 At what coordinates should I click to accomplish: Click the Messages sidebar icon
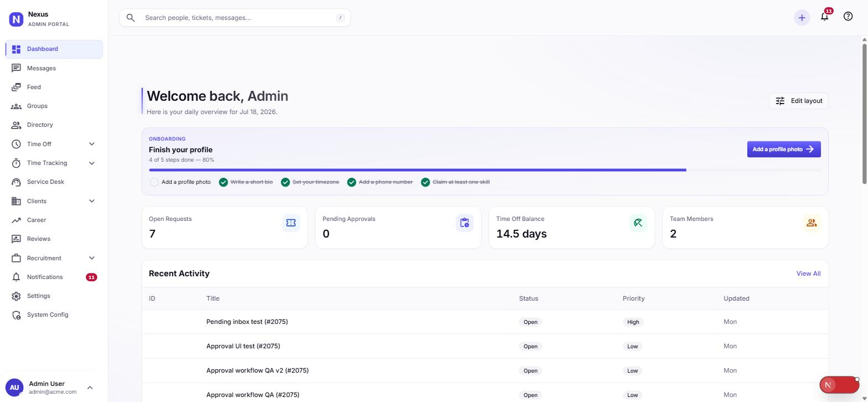(16, 68)
